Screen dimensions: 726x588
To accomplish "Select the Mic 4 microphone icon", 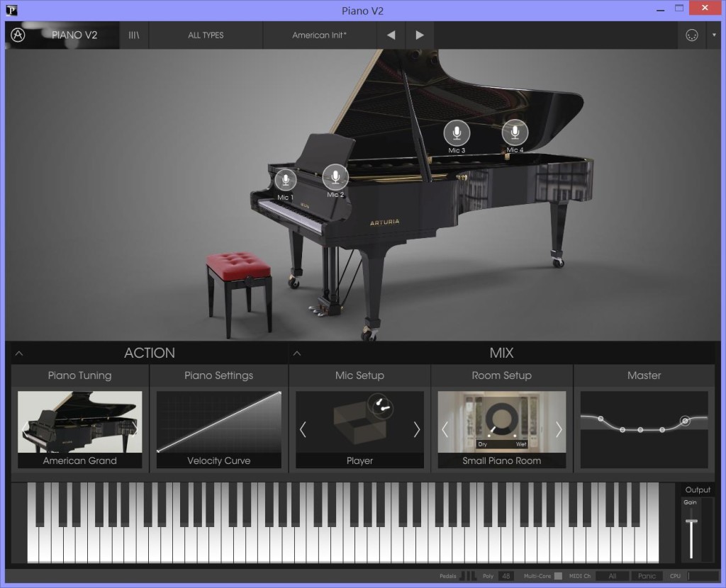I will [515, 132].
